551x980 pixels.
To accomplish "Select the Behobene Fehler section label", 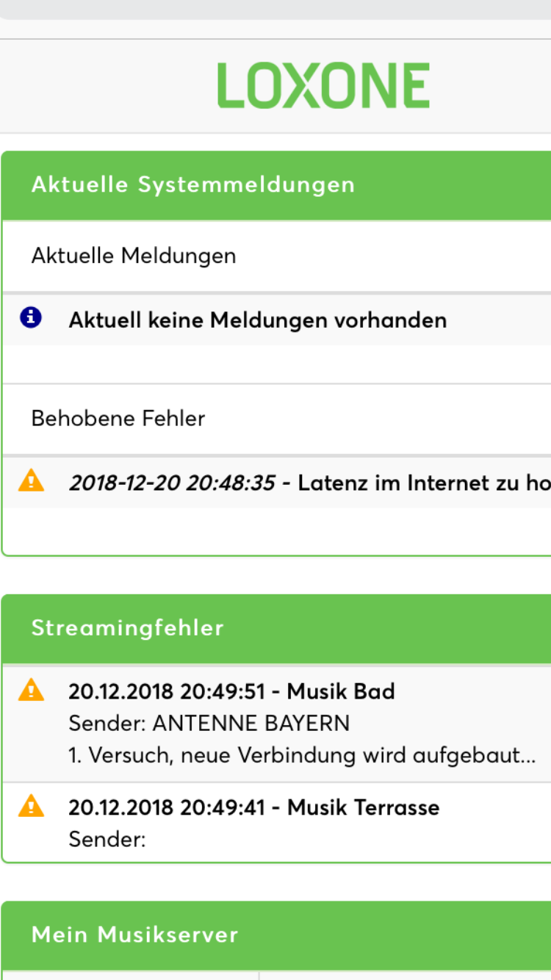I will (118, 419).
